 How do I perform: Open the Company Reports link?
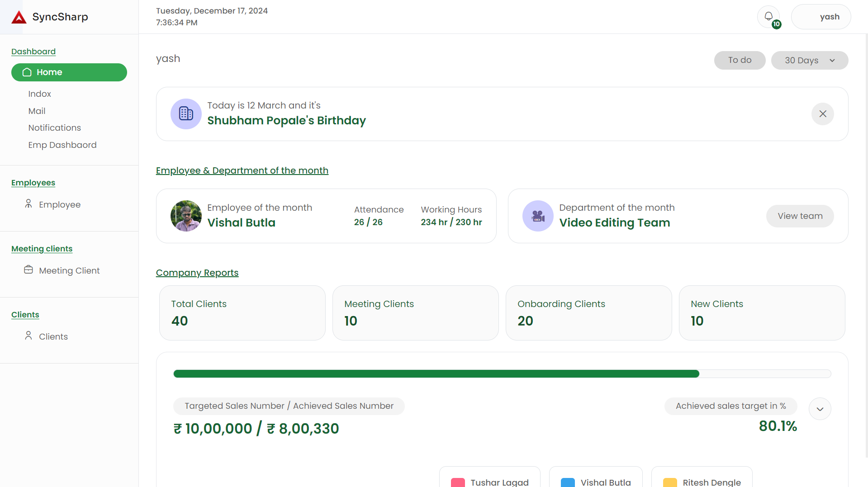click(197, 273)
